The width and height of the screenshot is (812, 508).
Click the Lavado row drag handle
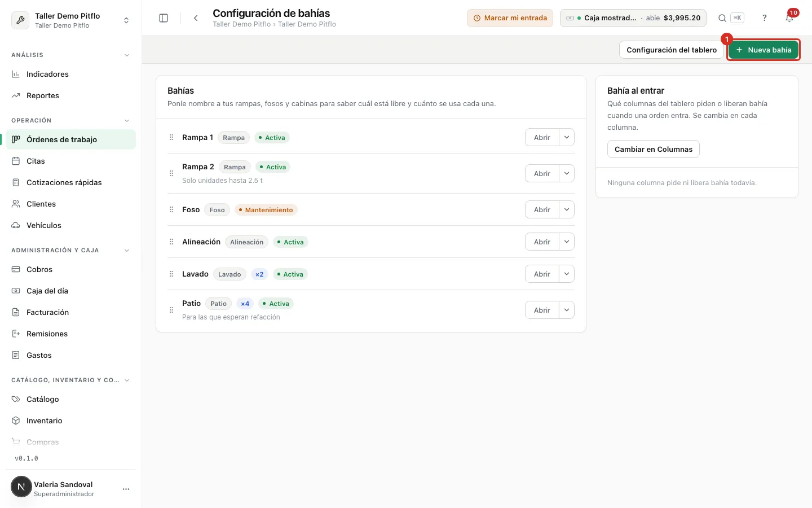[x=171, y=274]
